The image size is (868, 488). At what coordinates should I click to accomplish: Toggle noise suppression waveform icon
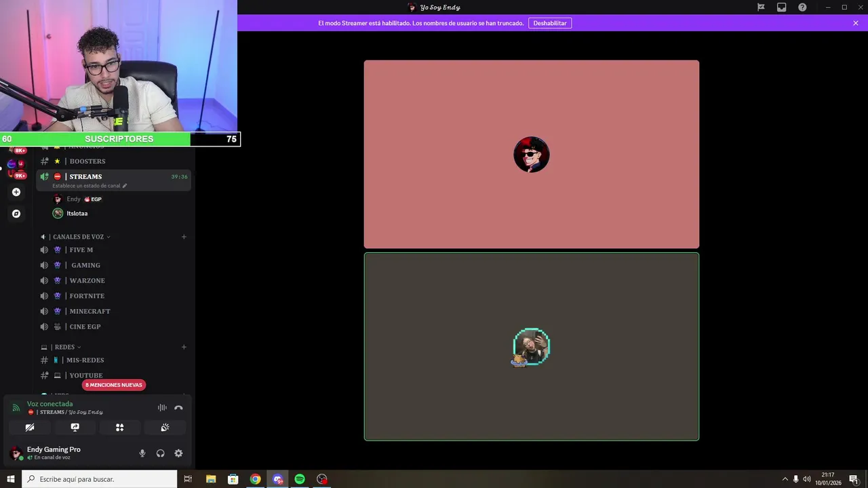(162, 407)
